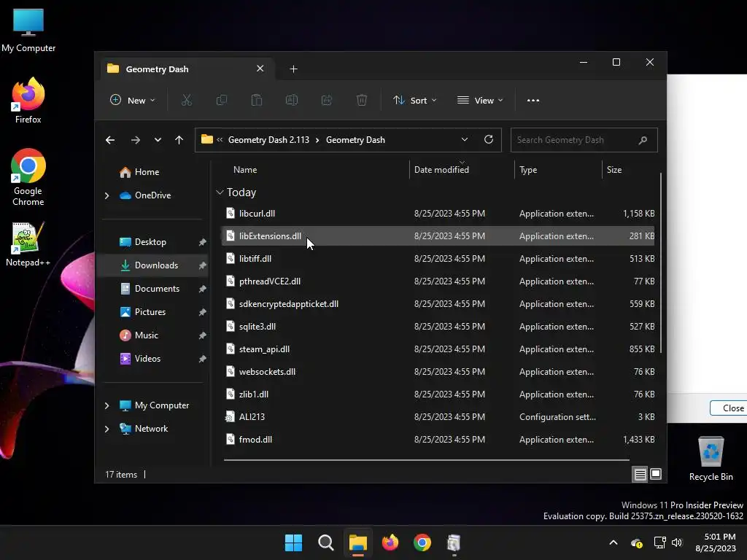Open taskbar Search

(x=326, y=542)
